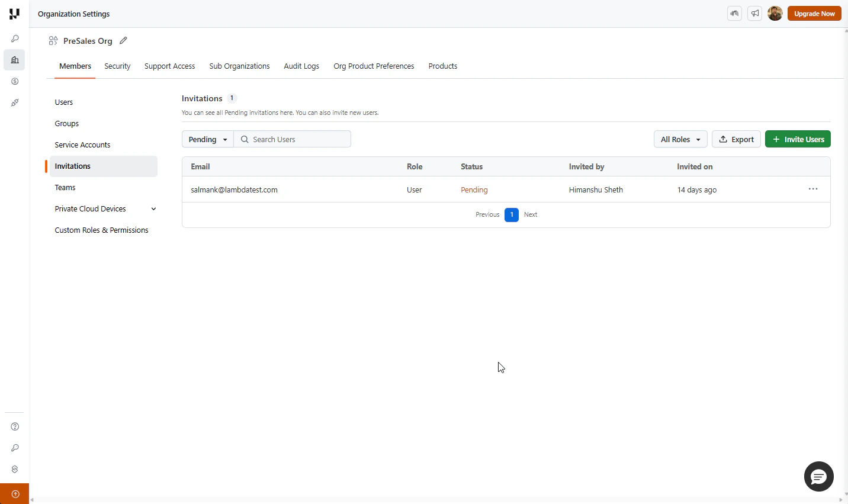Go to the Next page
The image size is (848, 504).
[x=531, y=214]
